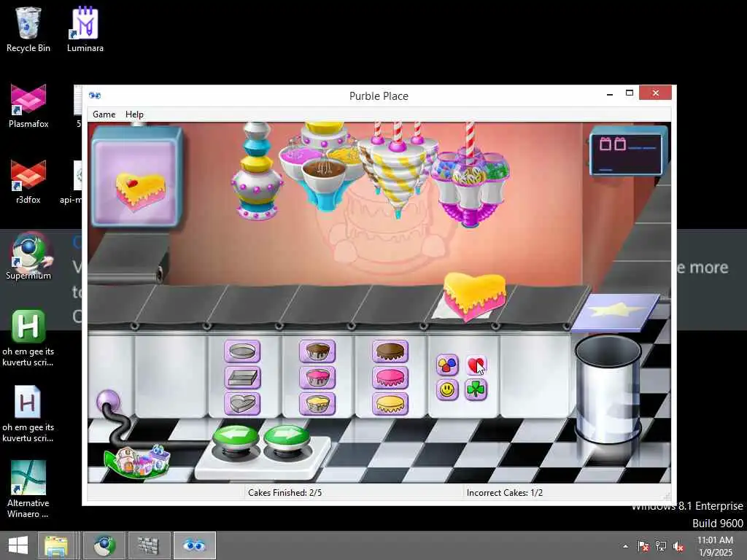Click the star shipping box lid
747x560 pixels.
pos(615,312)
